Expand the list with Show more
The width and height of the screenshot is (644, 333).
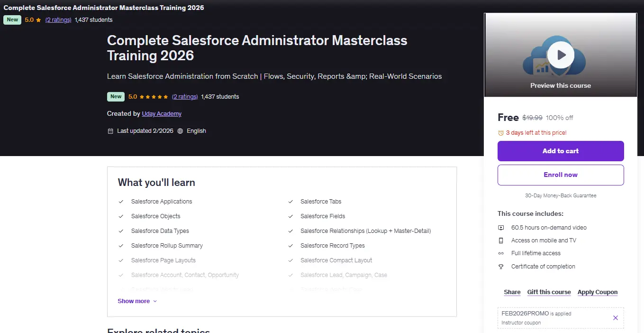tap(137, 301)
